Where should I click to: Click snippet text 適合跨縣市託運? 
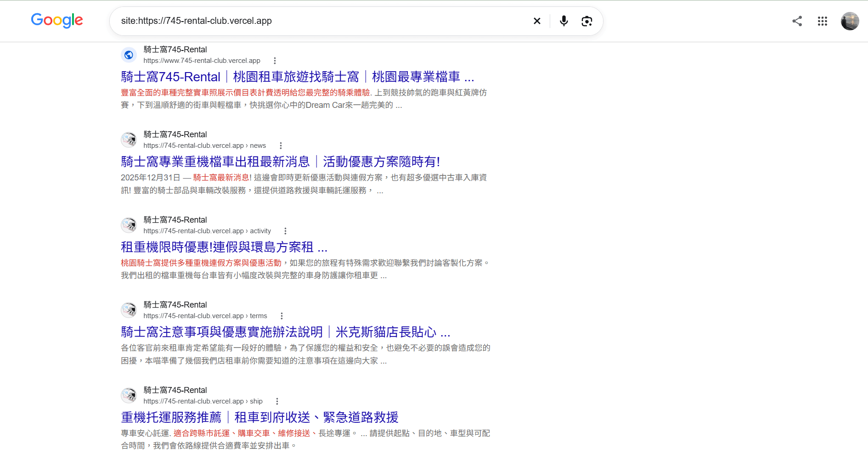coord(202,433)
